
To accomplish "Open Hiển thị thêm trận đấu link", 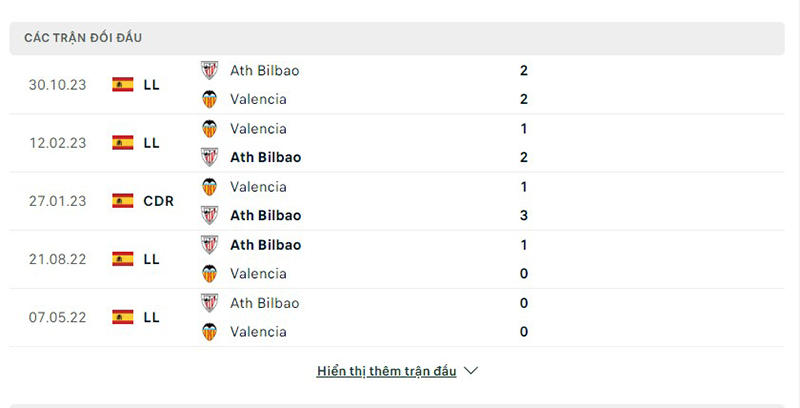I will coord(386,371).
